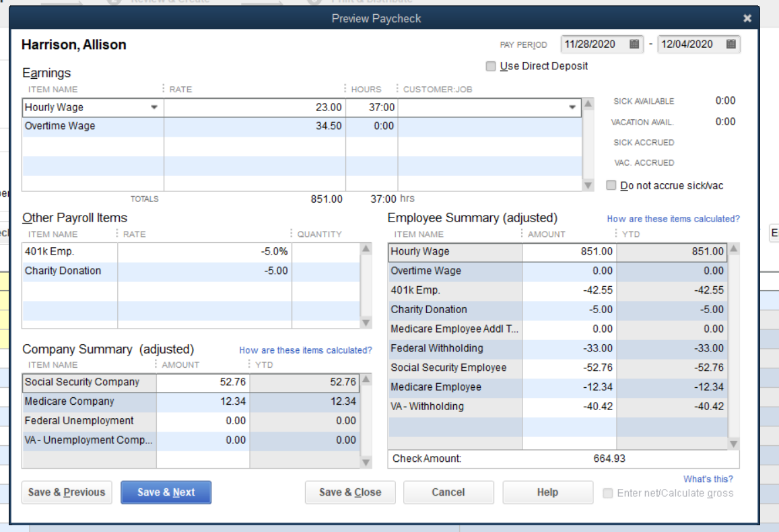Click the What's this? link
The image size is (779, 532).
[708, 479]
